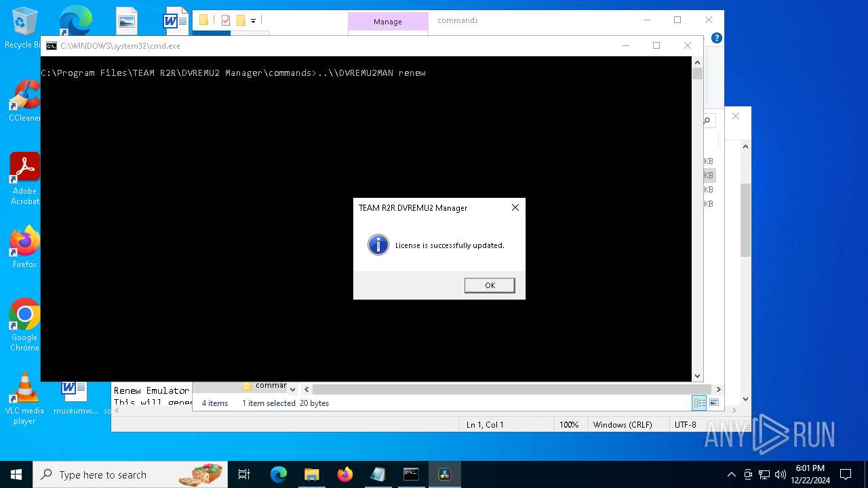Click the search icon in background window
868x488 pixels.
pos(707,121)
